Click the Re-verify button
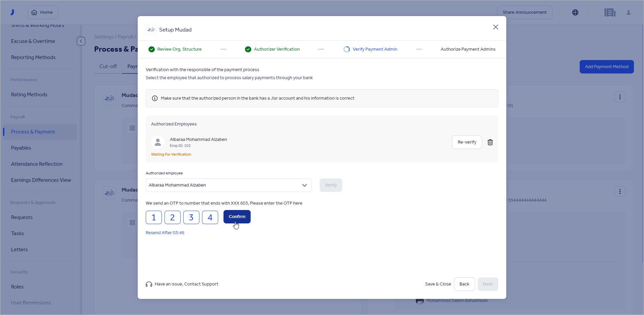 tap(467, 142)
